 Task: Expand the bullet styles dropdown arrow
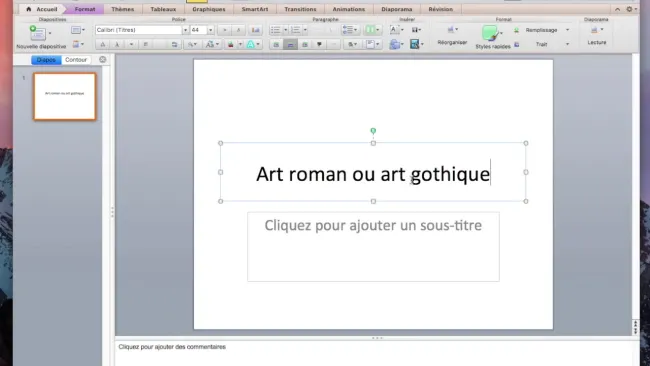tap(286, 30)
